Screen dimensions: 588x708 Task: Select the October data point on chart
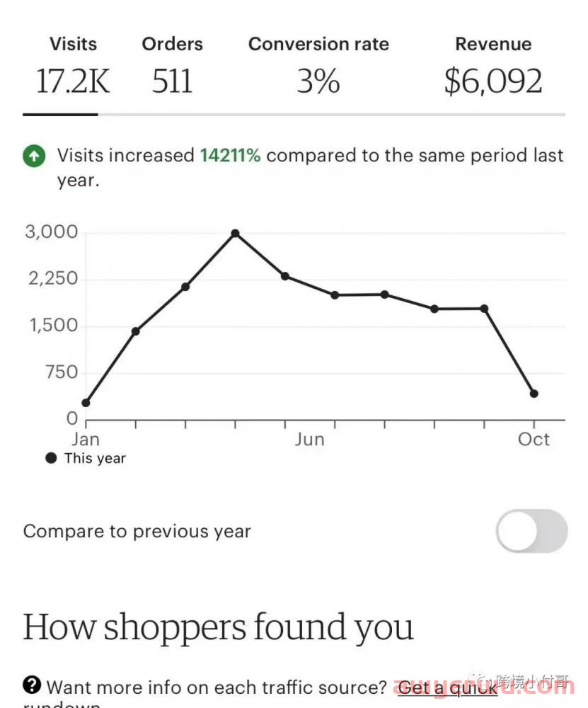(x=534, y=394)
